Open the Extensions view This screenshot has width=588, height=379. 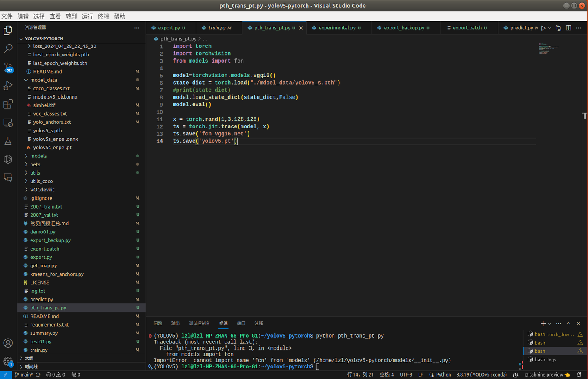point(8,104)
